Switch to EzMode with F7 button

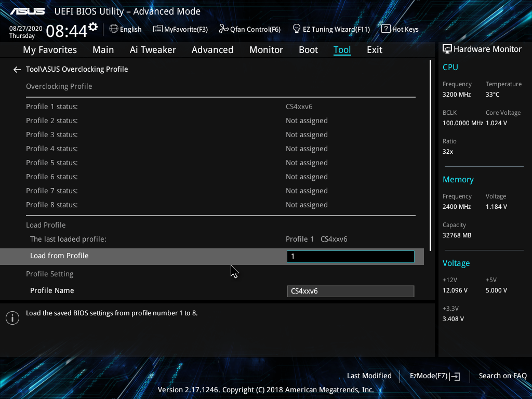pos(434,376)
